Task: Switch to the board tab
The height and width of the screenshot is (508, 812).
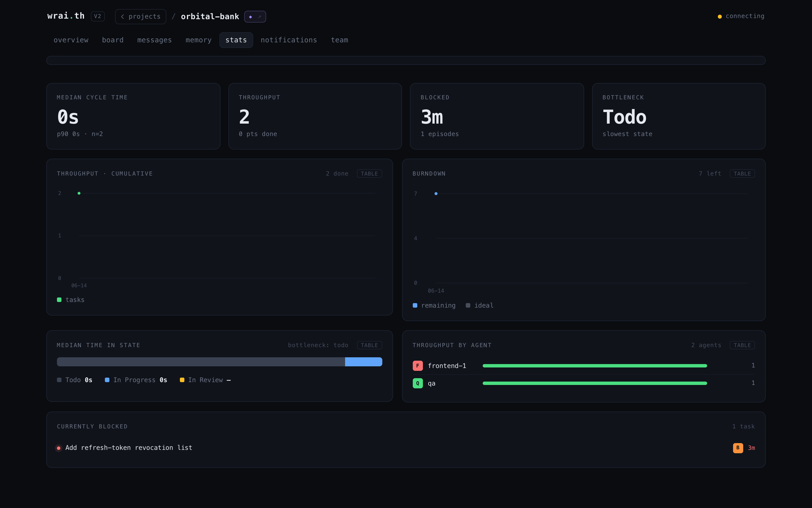Action: [113, 40]
